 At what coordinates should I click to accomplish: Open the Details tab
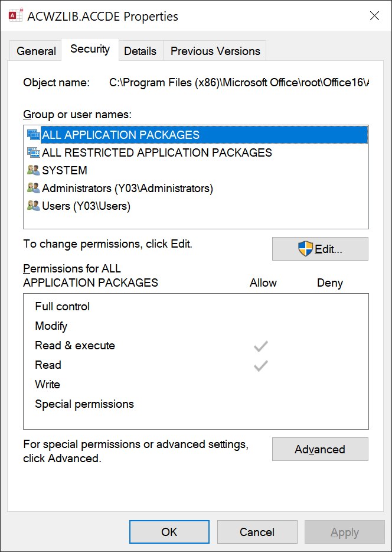pos(140,51)
